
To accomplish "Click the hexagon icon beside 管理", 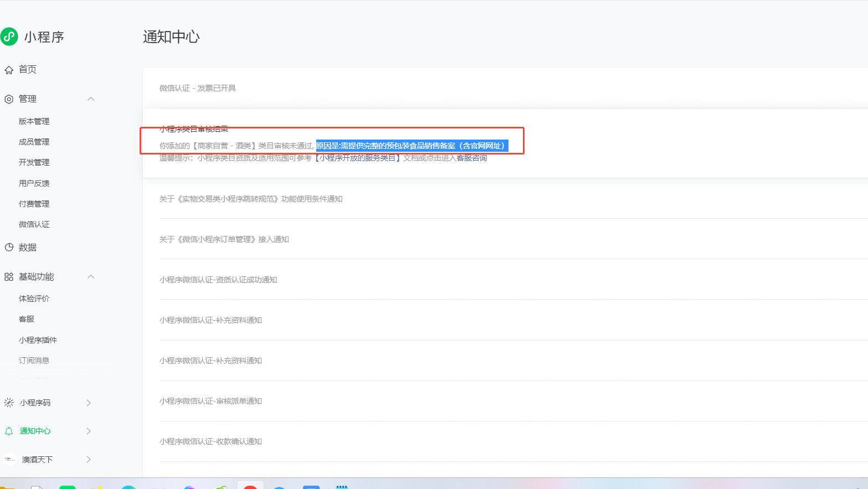I will [x=9, y=99].
